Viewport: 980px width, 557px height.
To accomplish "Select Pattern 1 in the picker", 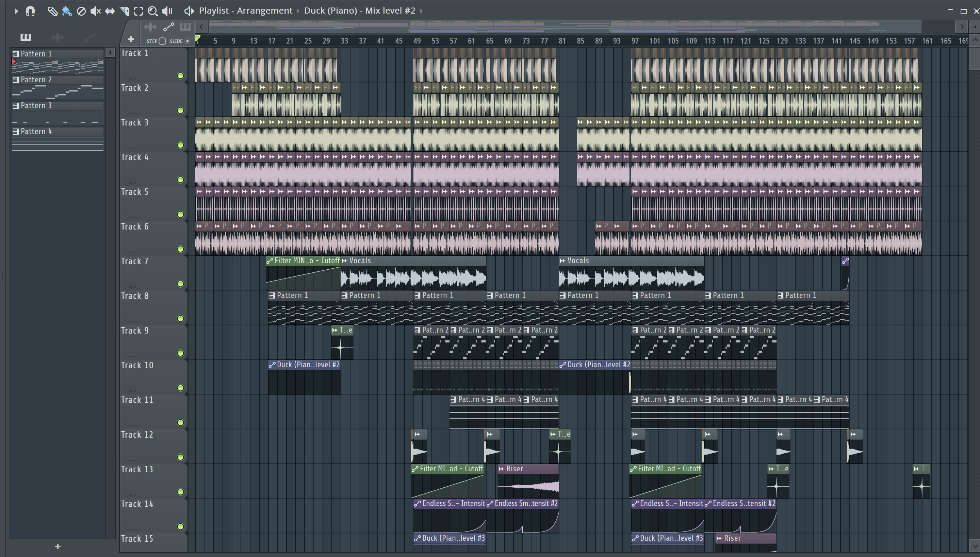I will pyautogui.click(x=58, y=61).
